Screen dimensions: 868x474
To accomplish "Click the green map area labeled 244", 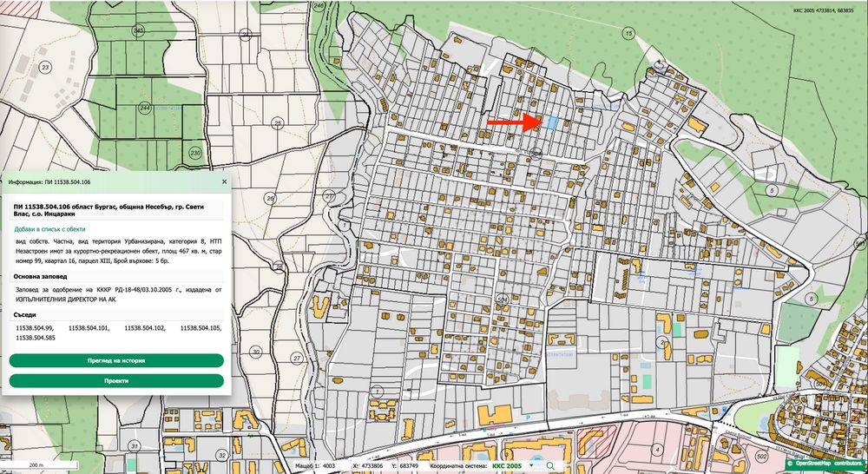I will (145, 108).
